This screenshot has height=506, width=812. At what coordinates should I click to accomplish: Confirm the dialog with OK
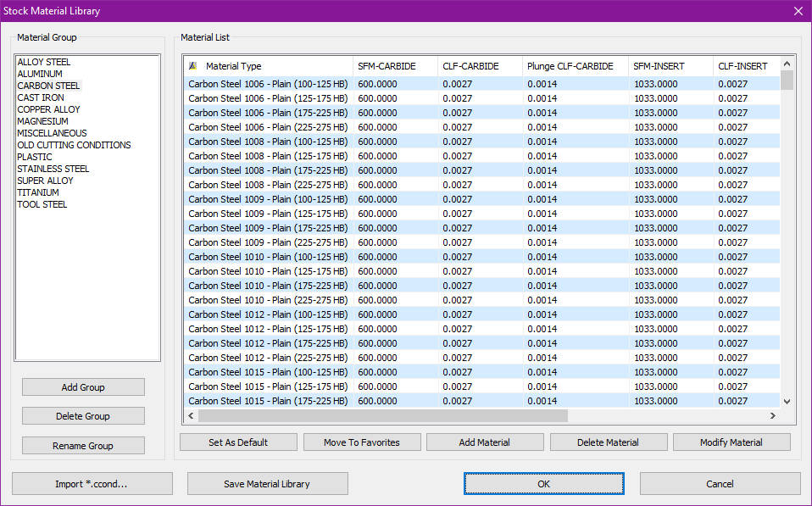pyautogui.click(x=543, y=483)
